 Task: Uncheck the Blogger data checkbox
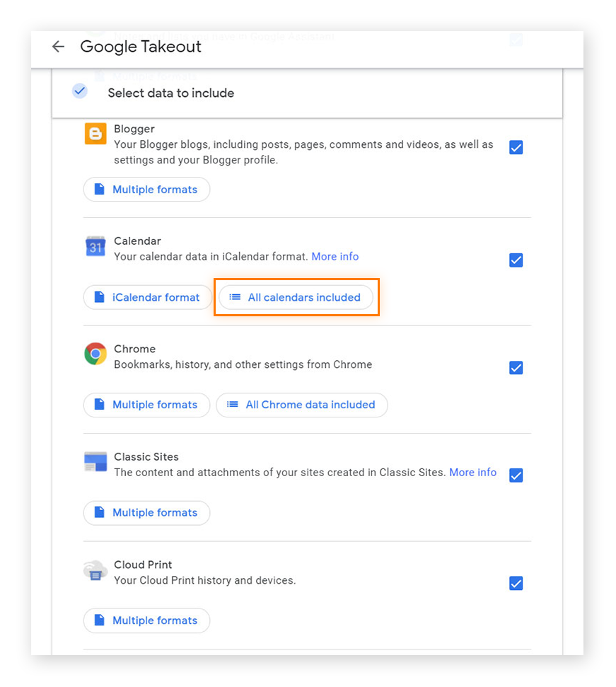pyautogui.click(x=516, y=147)
